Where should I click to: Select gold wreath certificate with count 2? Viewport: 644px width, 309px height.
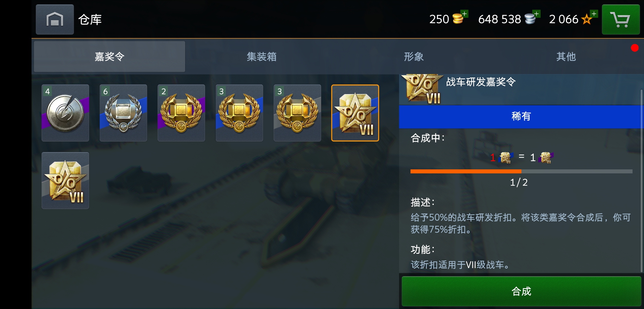pos(181,113)
